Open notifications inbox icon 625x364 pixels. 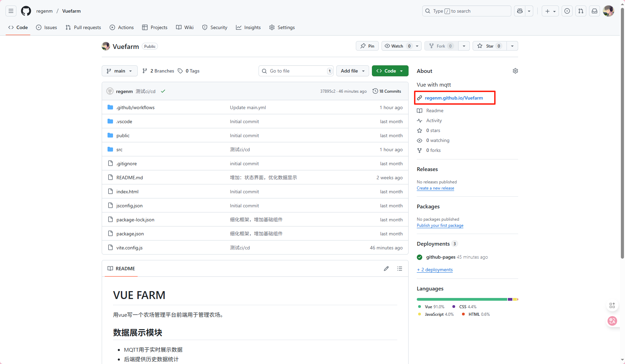pyautogui.click(x=595, y=11)
